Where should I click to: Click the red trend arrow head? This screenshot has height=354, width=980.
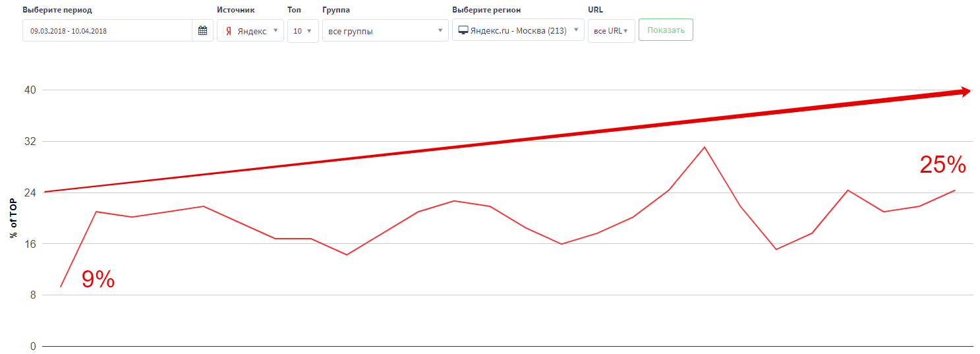[x=966, y=92]
